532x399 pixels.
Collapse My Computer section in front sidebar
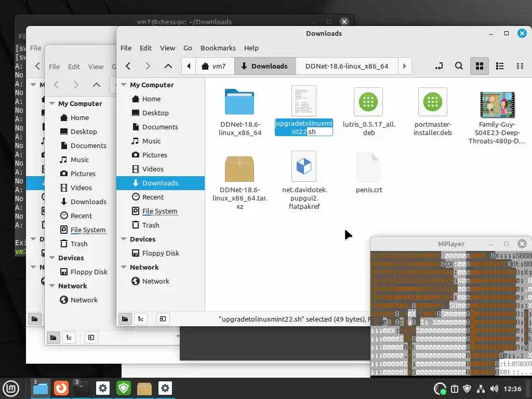point(124,85)
